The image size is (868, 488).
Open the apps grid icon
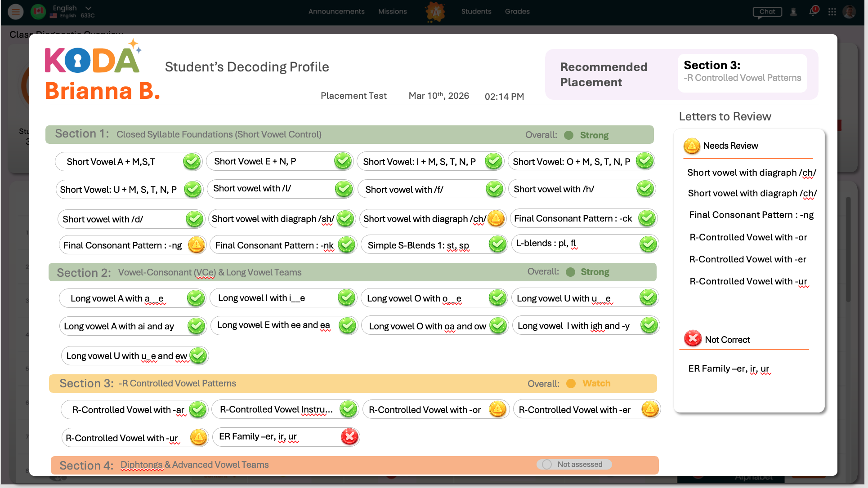coord(832,12)
